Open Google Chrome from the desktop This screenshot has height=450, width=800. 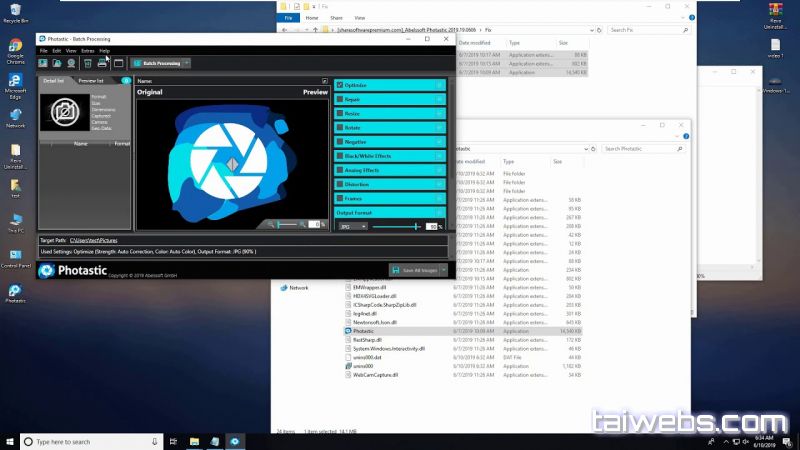(x=16, y=50)
